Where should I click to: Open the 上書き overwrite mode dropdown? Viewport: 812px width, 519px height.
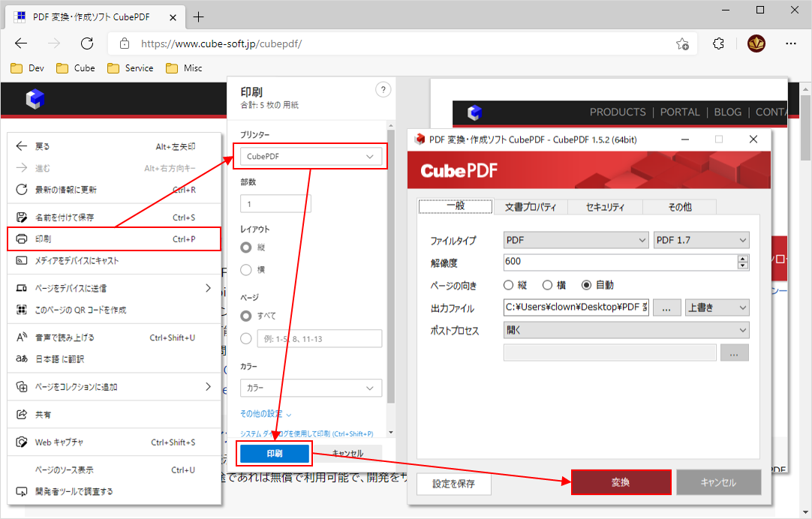tap(717, 307)
